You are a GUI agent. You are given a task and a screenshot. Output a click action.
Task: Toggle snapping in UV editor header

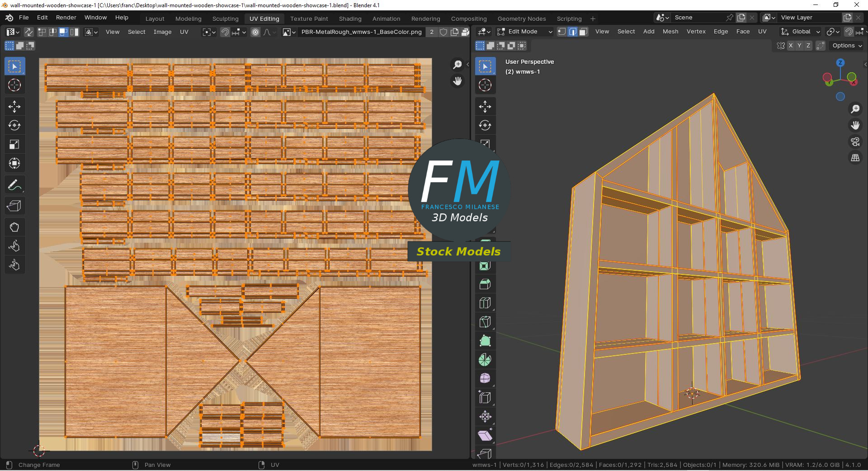click(x=225, y=32)
